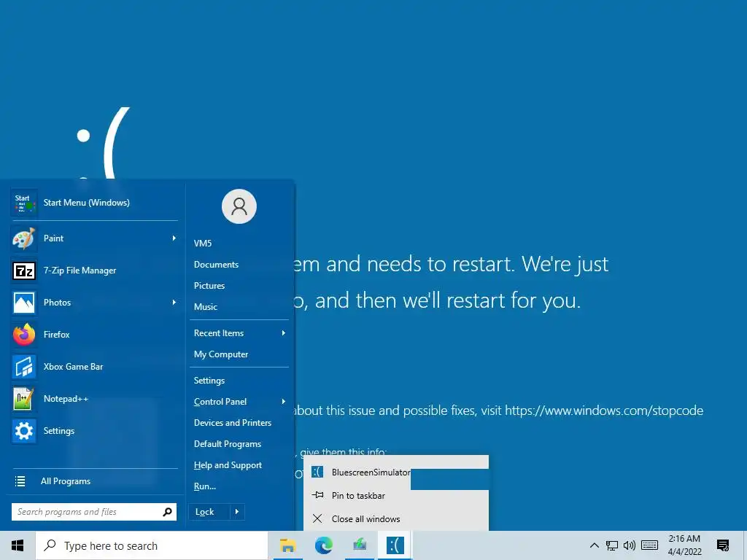Open the VM5 user folder

(203, 244)
